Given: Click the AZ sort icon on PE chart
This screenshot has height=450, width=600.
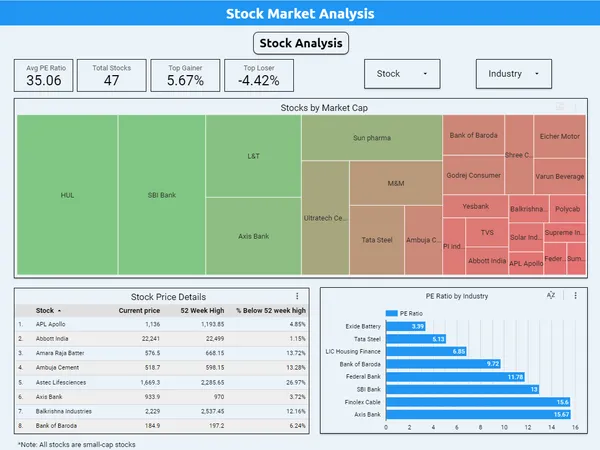Looking at the screenshot, I should (551, 295).
